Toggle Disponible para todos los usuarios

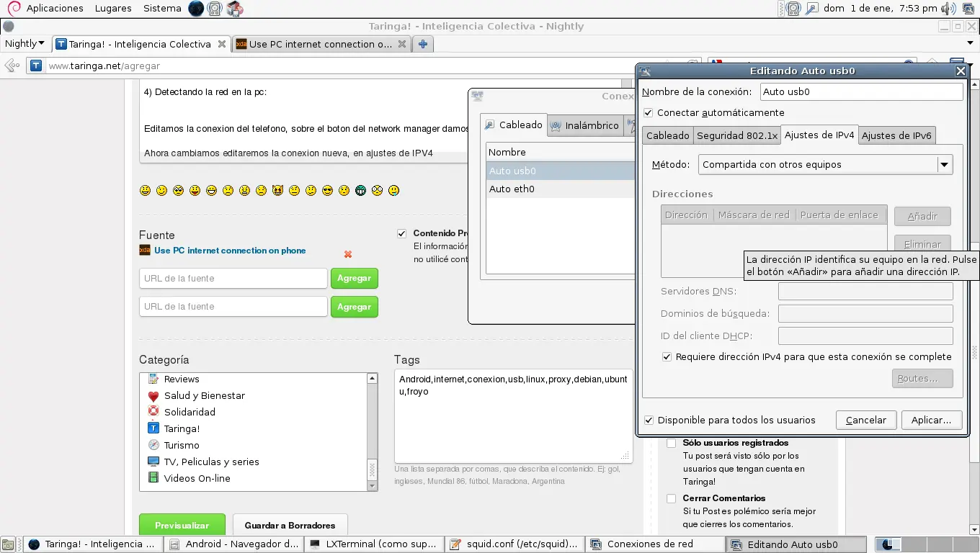tap(649, 421)
